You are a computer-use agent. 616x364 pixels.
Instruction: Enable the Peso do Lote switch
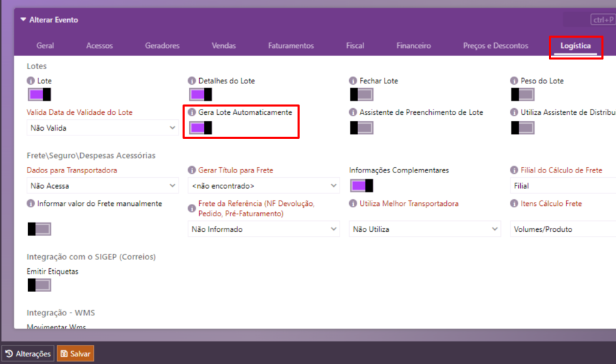point(522,94)
